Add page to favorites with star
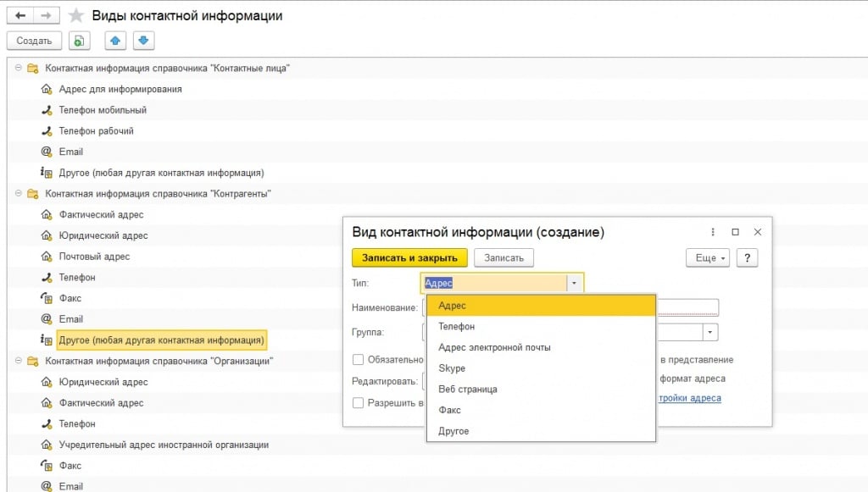This screenshot has height=492, width=868. [76, 16]
